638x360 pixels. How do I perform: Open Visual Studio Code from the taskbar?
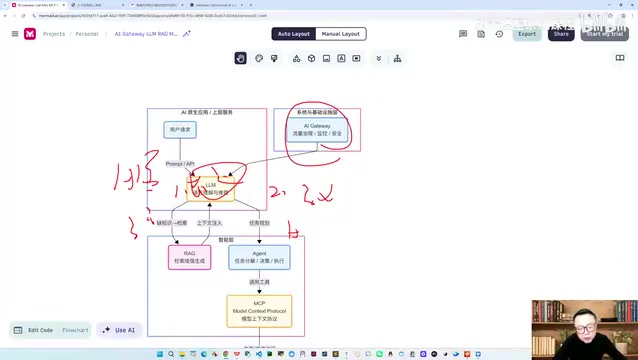pos(259,354)
